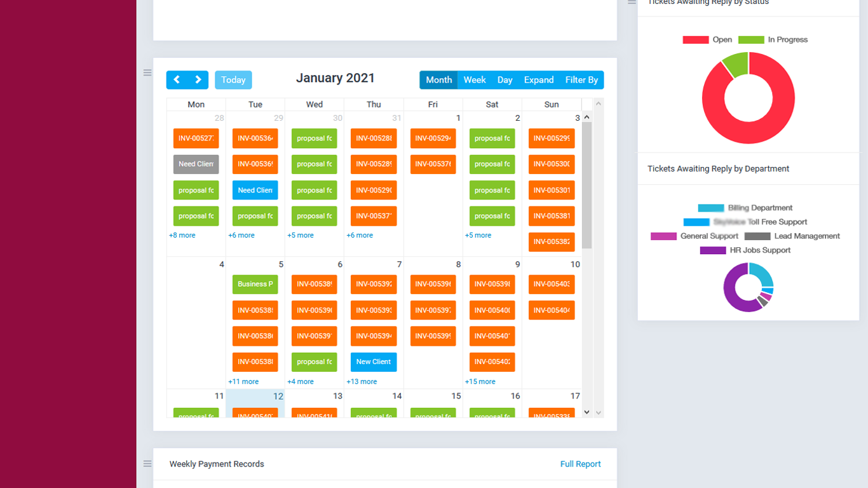Go to next month with right arrow

(198, 80)
